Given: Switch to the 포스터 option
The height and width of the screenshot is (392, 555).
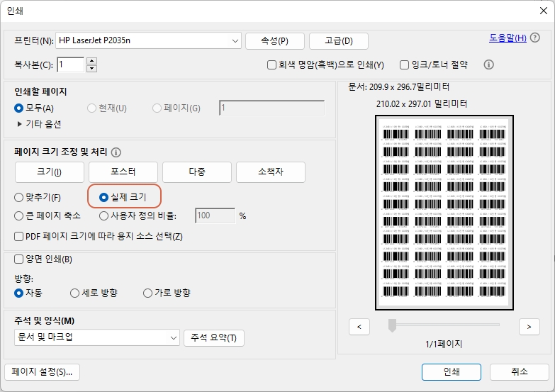Looking at the screenshot, I should (x=123, y=172).
